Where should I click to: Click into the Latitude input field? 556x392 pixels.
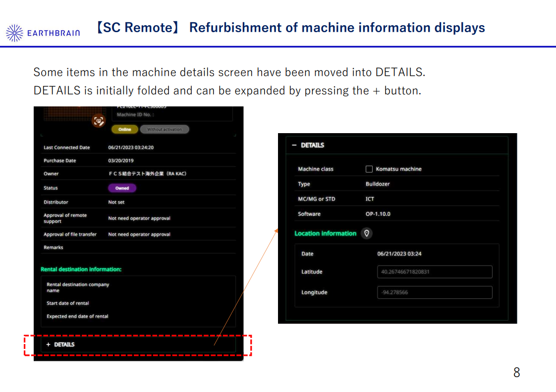(x=435, y=272)
